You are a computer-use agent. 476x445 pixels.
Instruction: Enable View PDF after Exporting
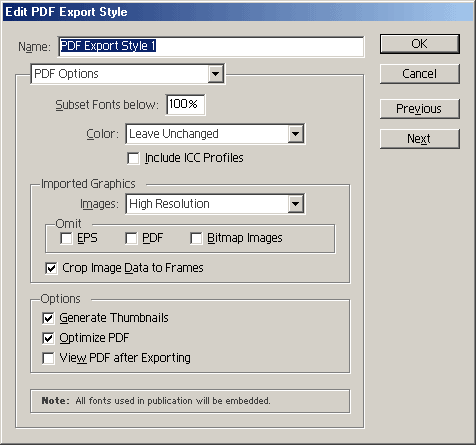click(x=48, y=358)
